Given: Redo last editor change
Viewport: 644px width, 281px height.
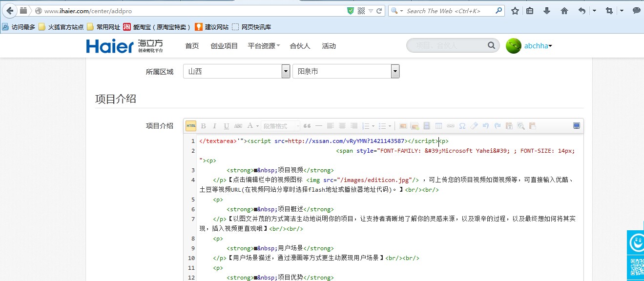Looking at the screenshot, I should tap(498, 126).
